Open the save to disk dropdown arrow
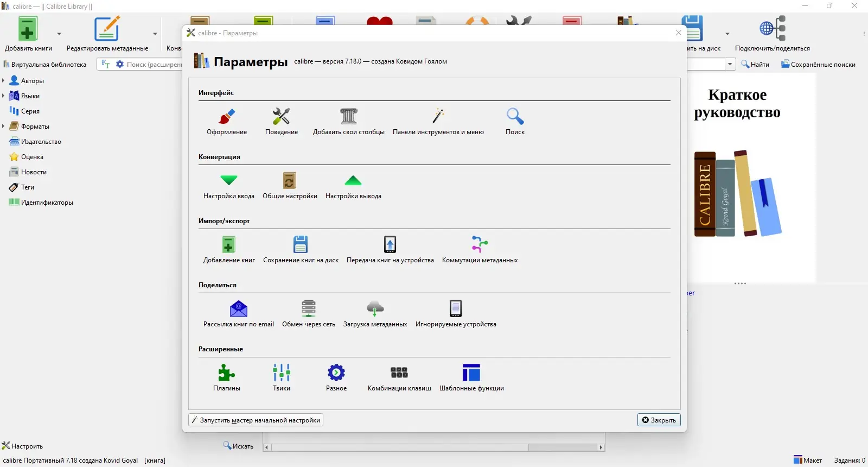 point(727,34)
